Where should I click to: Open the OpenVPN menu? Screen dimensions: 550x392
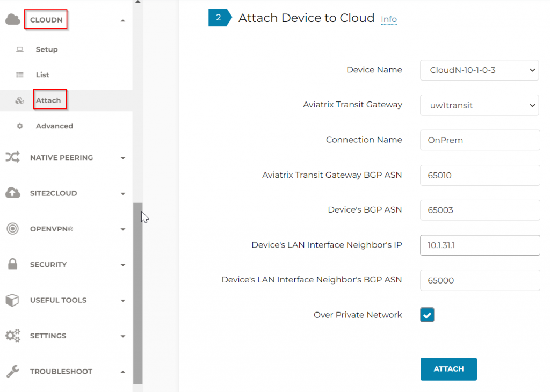point(52,229)
